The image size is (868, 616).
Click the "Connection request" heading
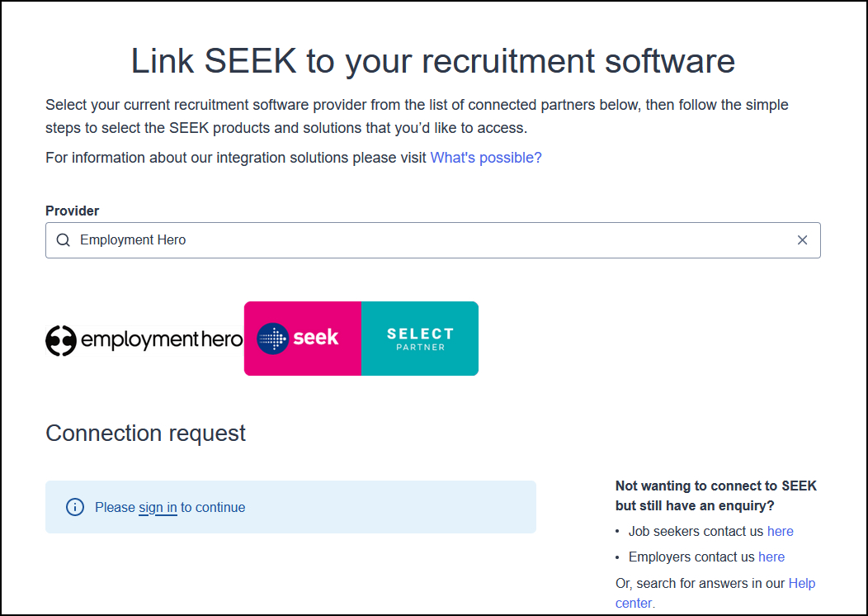(x=146, y=434)
